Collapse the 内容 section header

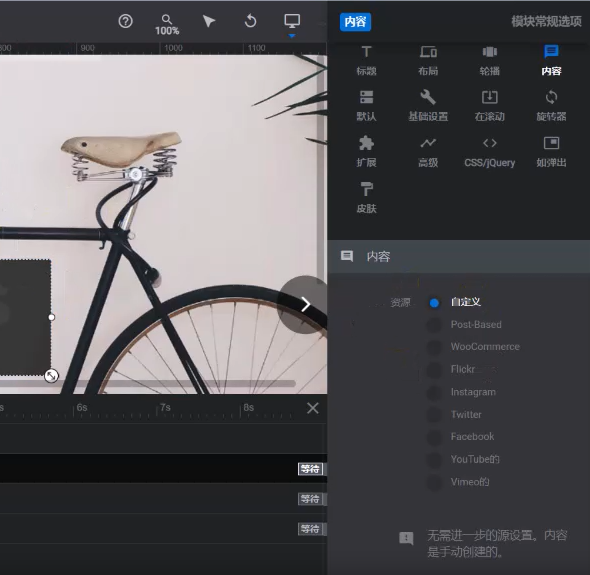pyautogui.click(x=459, y=256)
